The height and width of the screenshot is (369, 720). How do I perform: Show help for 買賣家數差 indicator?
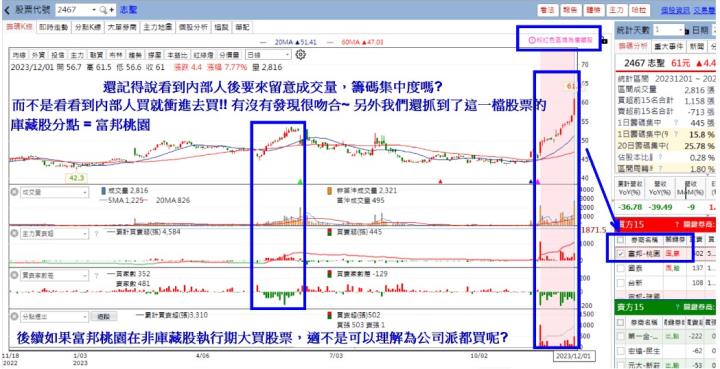point(96,275)
